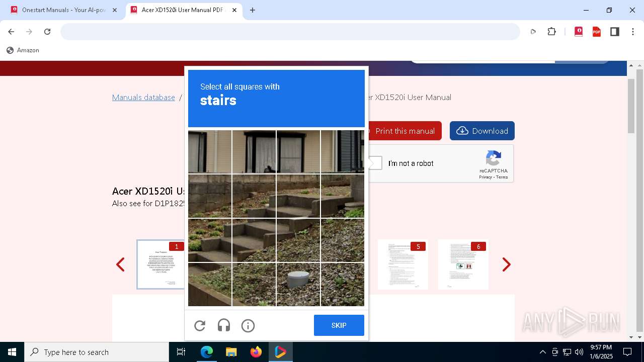This screenshot has width=644, height=362.
Task: Click the send/share icon beside address bar
Action: [x=533, y=32]
